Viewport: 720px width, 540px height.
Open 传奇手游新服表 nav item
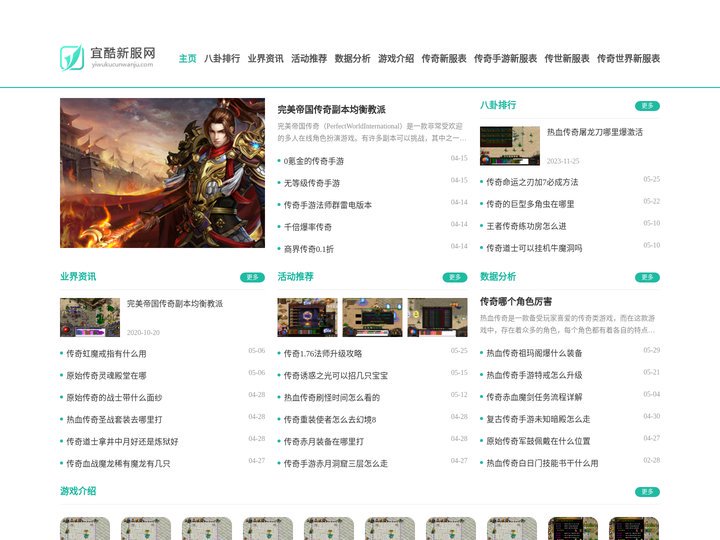[x=506, y=58]
